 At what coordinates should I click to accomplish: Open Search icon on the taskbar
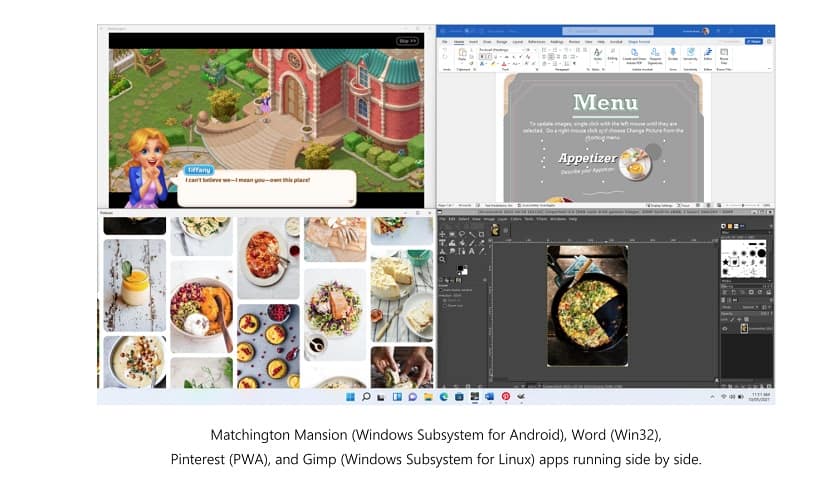click(x=366, y=396)
